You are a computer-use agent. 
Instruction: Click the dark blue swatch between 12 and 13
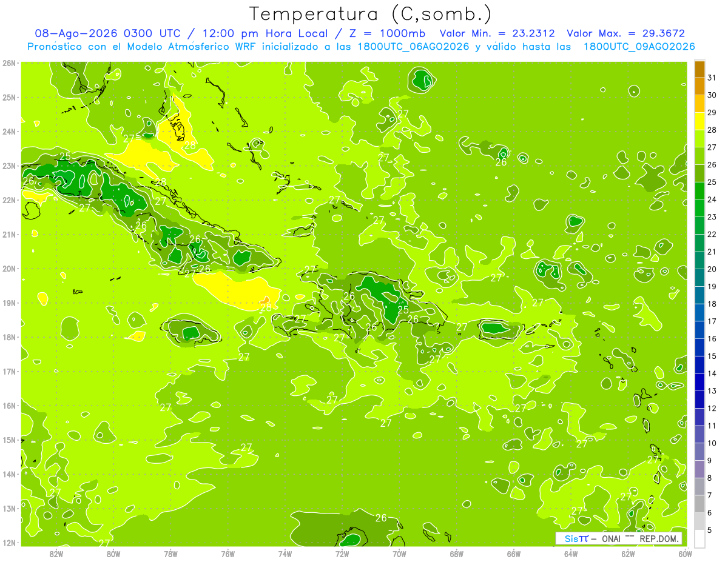[699, 400]
